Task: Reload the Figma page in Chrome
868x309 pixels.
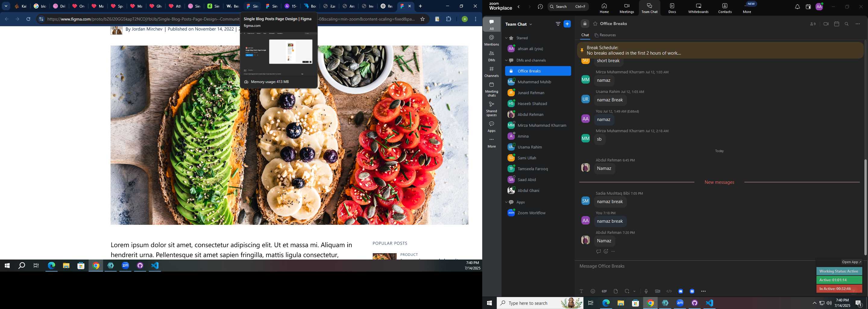Action: point(28,19)
